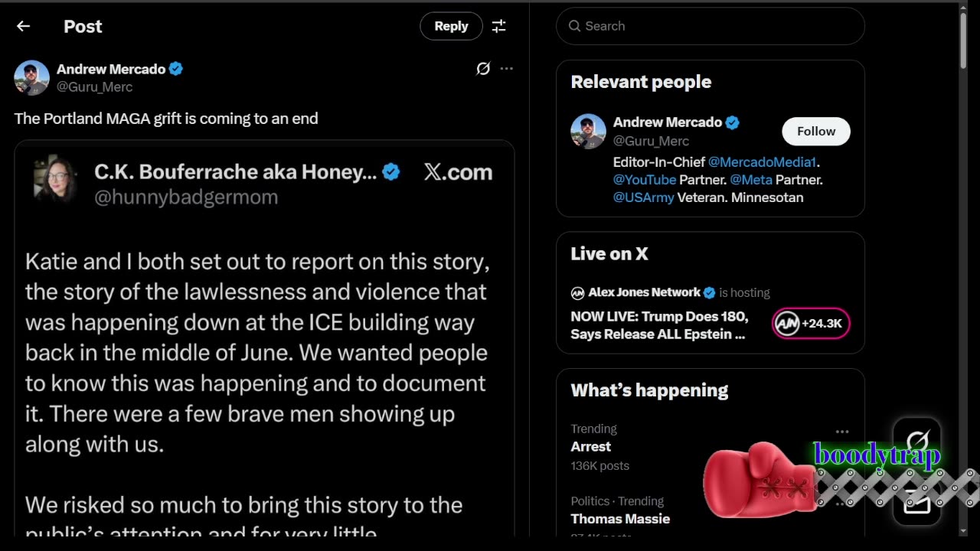Open the Alex Jones Network live broadcast title

[x=658, y=325]
